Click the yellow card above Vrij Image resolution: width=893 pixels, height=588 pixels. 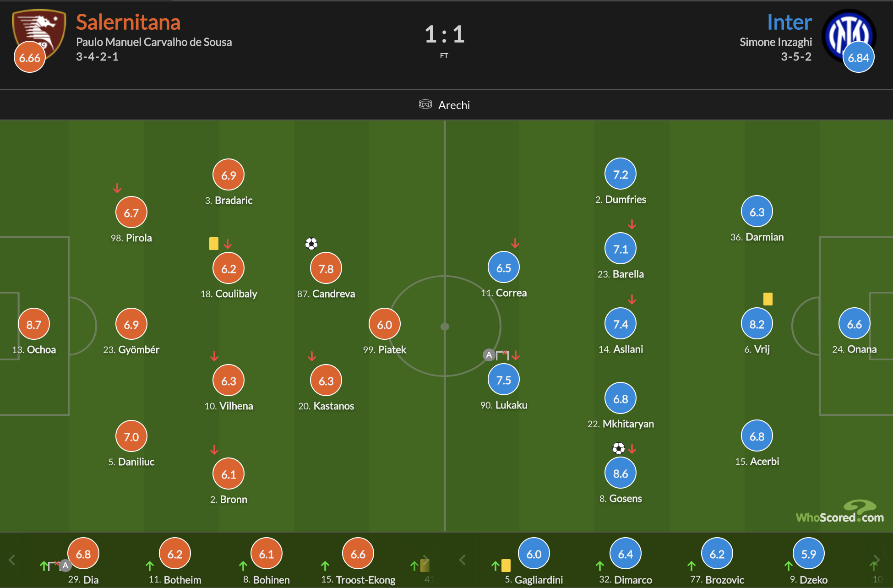point(768,299)
